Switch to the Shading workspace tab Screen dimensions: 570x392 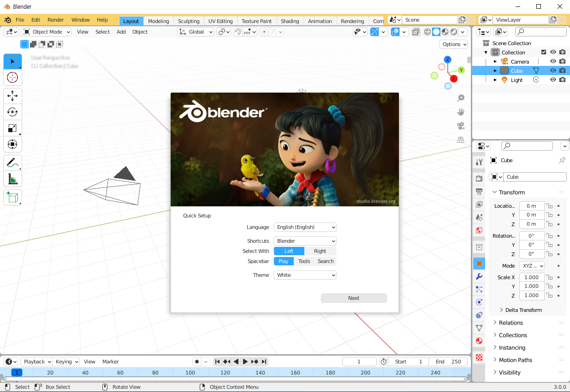click(x=290, y=21)
